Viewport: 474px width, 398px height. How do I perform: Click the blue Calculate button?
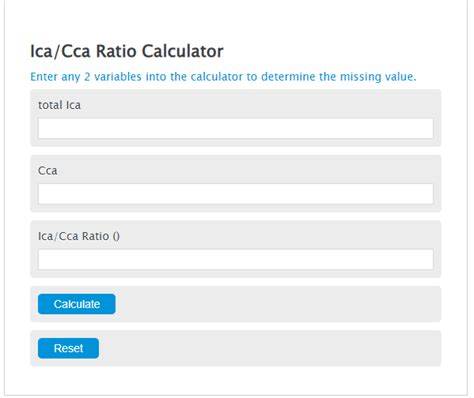tap(77, 304)
